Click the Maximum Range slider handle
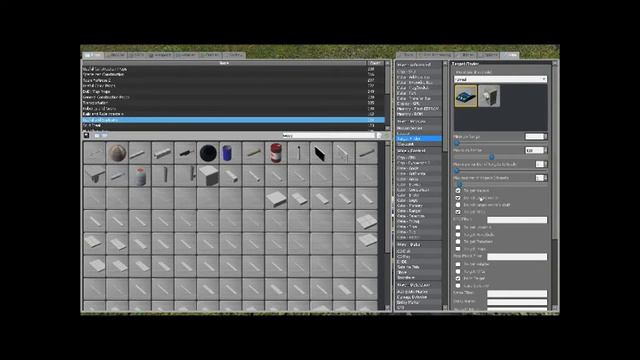 pyautogui.click(x=492, y=157)
